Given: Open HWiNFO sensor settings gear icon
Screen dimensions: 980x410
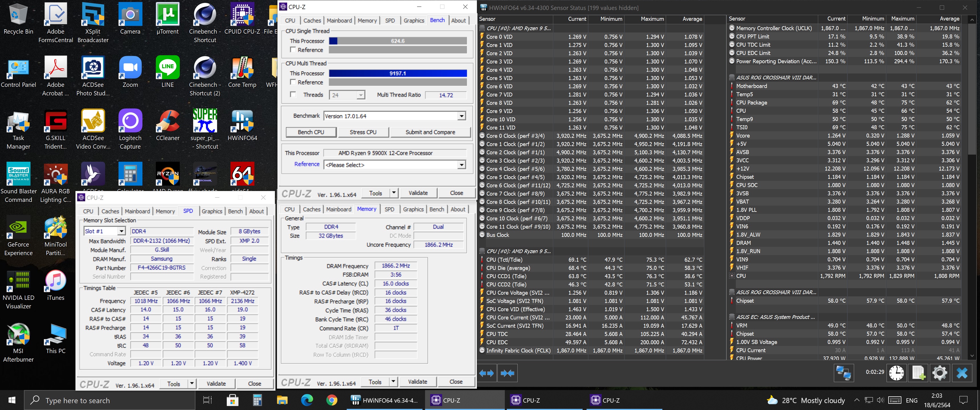Looking at the screenshot, I should tap(939, 373).
